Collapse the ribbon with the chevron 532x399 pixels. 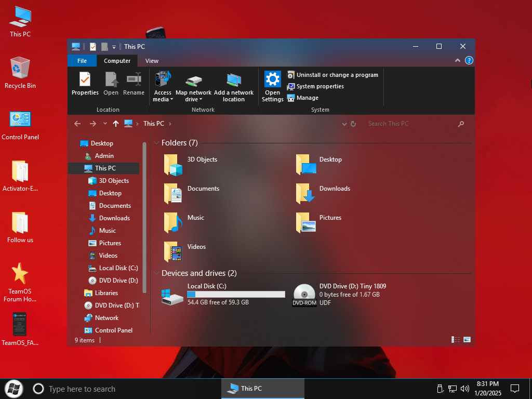(x=457, y=60)
